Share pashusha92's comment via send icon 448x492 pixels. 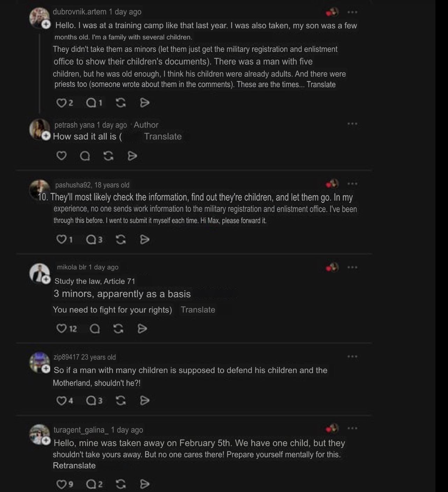[x=144, y=239]
